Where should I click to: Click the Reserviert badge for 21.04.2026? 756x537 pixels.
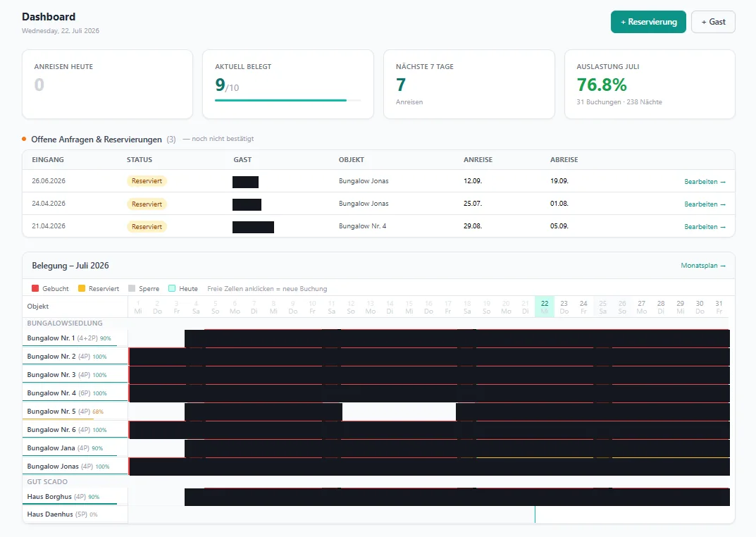click(x=147, y=226)
